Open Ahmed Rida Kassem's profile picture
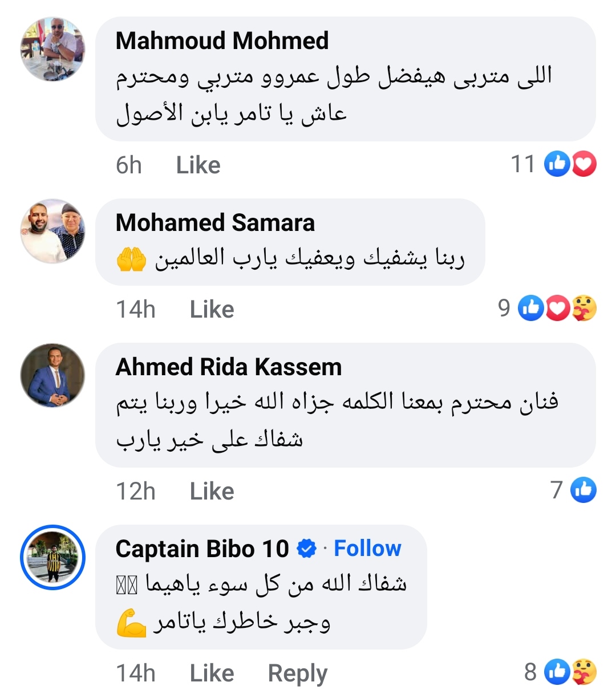Screen dimensions: 616x690 pyautogui.click(x=52, y=375)
